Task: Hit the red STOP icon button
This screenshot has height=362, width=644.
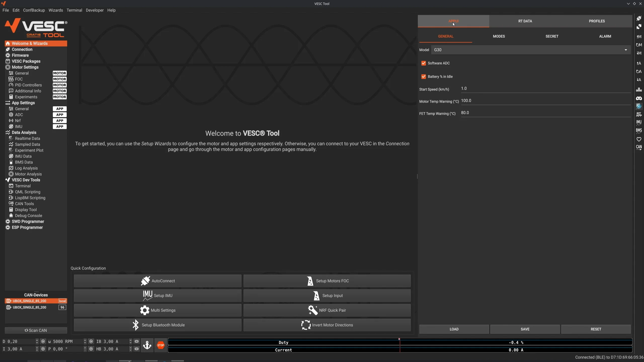Action: tap(161, 345)
